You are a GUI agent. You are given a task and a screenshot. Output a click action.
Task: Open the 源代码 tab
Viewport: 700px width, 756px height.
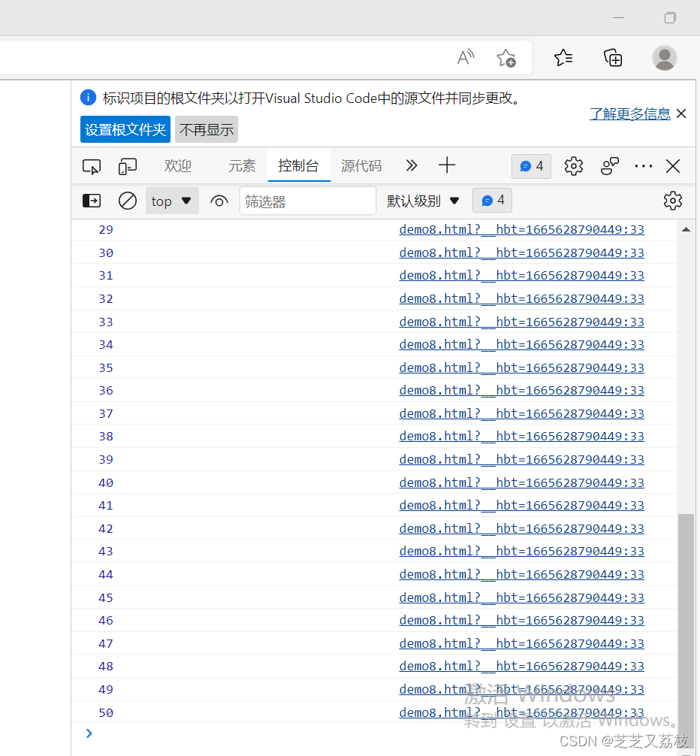361,166
